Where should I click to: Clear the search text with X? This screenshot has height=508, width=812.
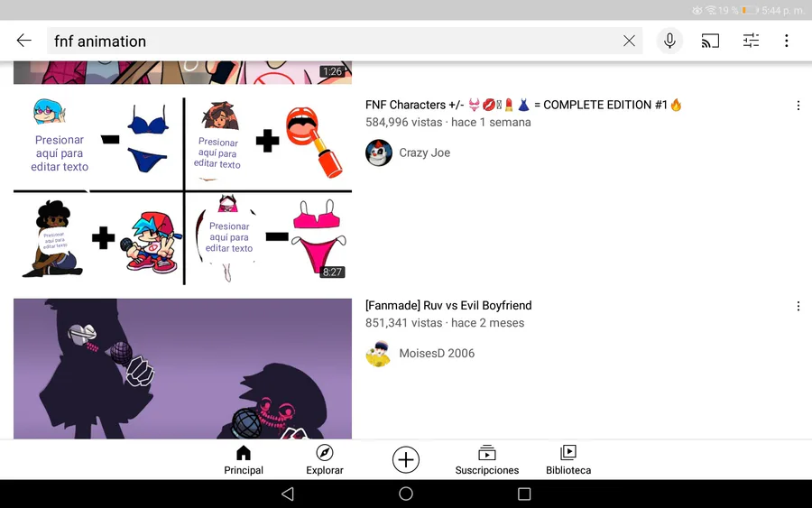[x=629, y=41]
